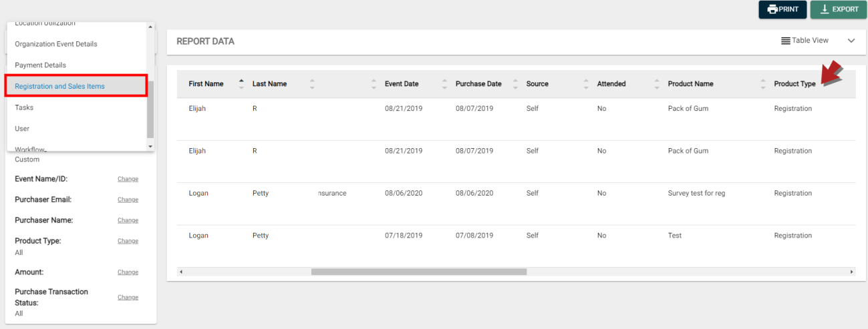Click Change link for Purchaser Name
The image size is (868, 329).
tap(128, 220)
